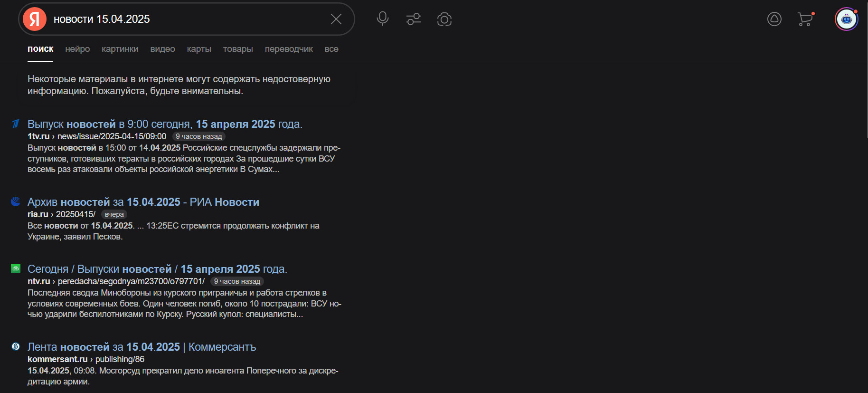Click the RIA Novosti favicon icon
The width and height of the screenshot is (868, 393).
point(16,201)
